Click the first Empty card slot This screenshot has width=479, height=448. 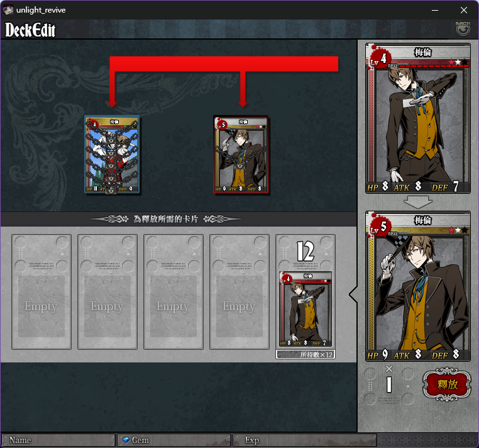41,292
